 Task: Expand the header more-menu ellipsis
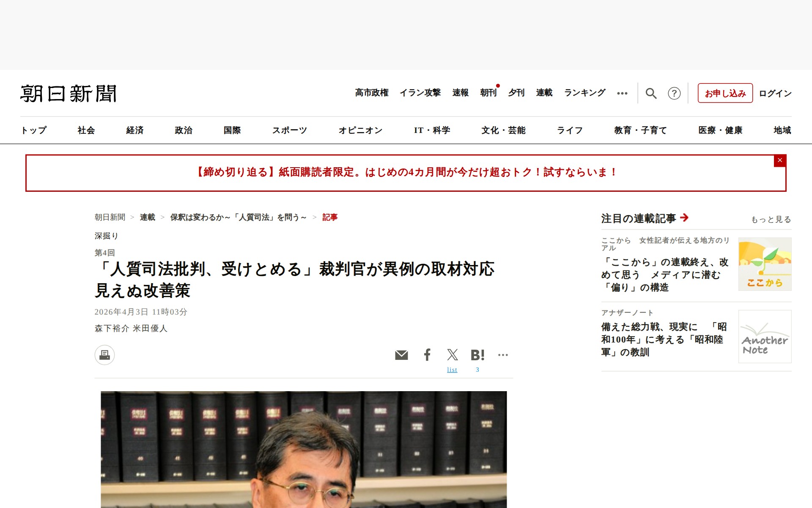[x=622, y=93]
